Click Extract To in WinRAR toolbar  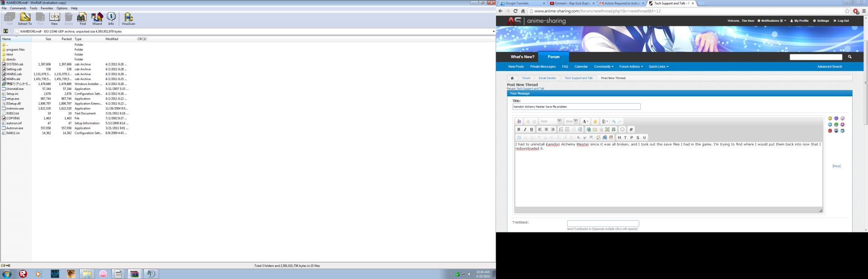[x=25, y=19]
